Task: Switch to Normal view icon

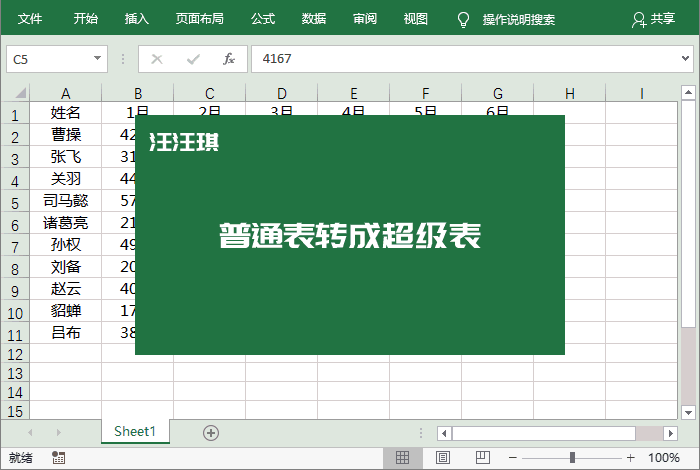Action: click(x=402, y=458)
